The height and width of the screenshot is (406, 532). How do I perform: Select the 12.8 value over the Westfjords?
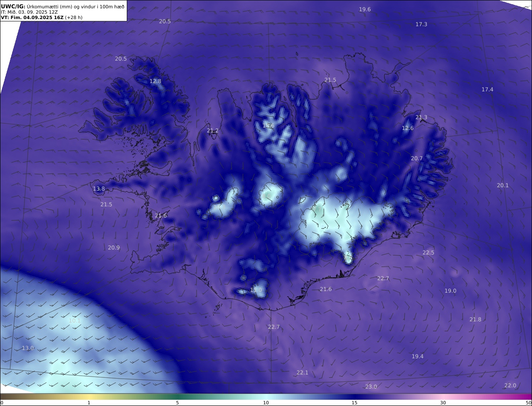pos(155,81)
